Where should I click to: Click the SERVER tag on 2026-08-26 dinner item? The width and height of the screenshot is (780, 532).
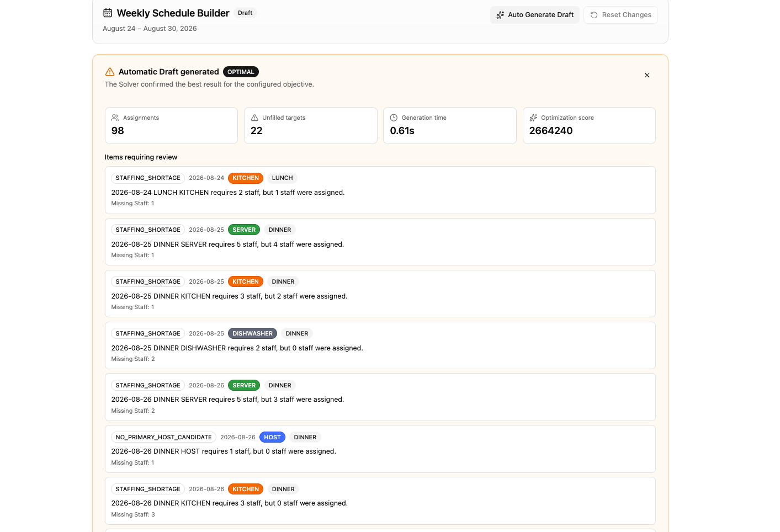pos(244,385)
